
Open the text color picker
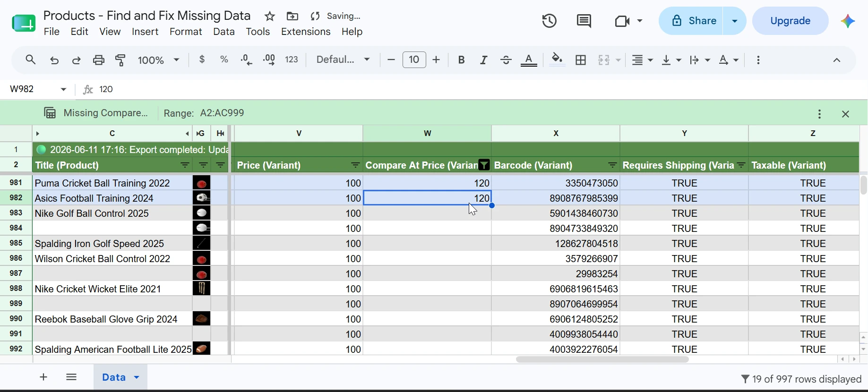point(529,60)
